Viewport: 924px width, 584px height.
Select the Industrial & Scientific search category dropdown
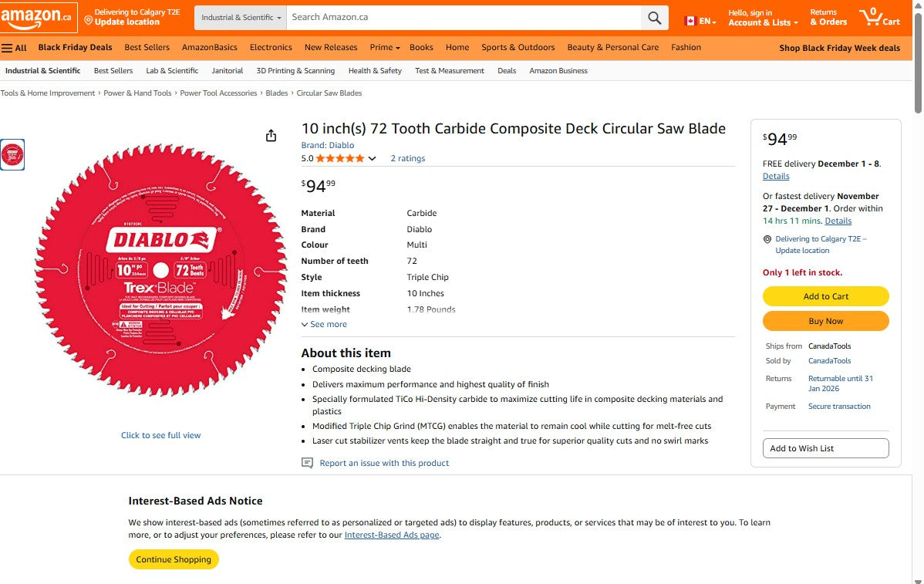(x=240, y=17)
